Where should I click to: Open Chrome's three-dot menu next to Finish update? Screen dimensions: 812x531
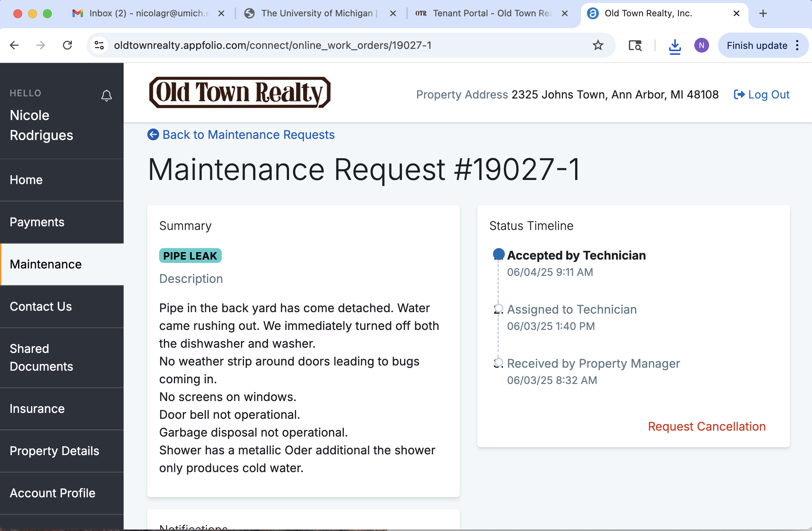click(x=797, y=45)
